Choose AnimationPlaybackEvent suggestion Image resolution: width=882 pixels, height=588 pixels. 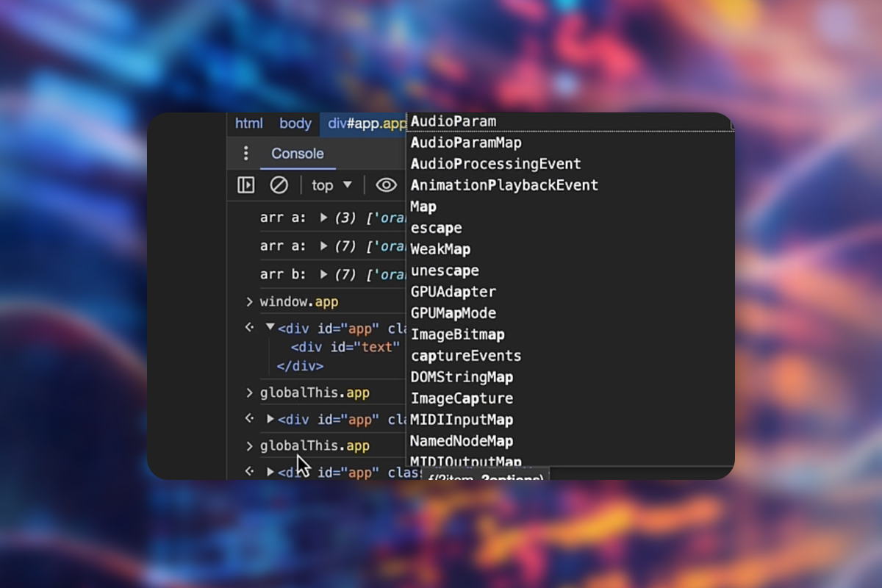click(x=570, y=185)
